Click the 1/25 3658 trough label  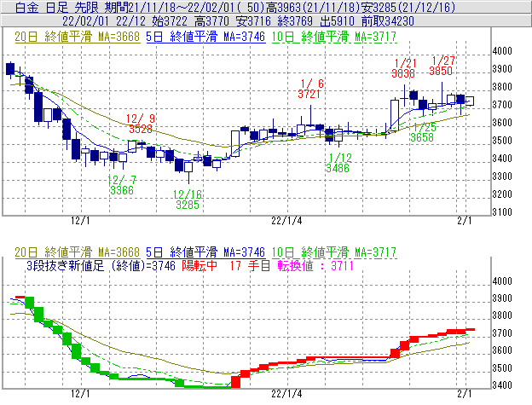tap(423, 132)
